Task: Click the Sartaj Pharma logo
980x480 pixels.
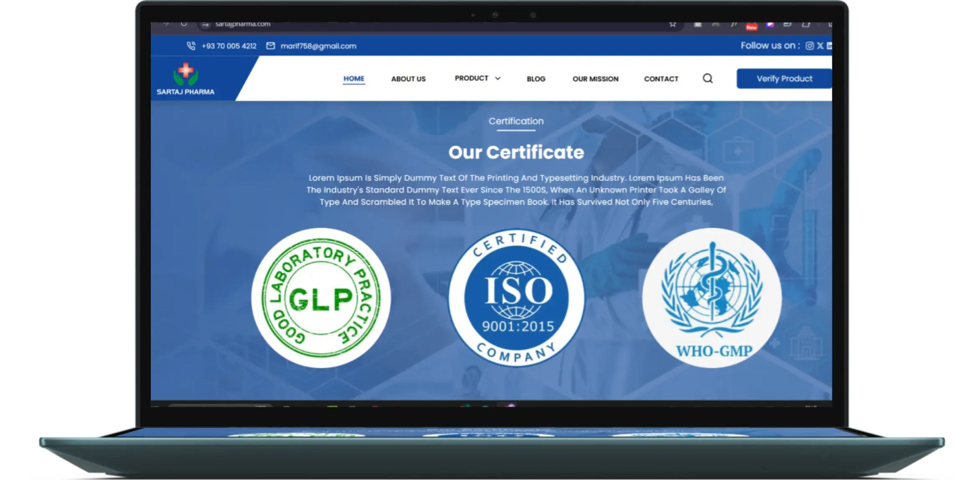Action: [x=186, y=78]
